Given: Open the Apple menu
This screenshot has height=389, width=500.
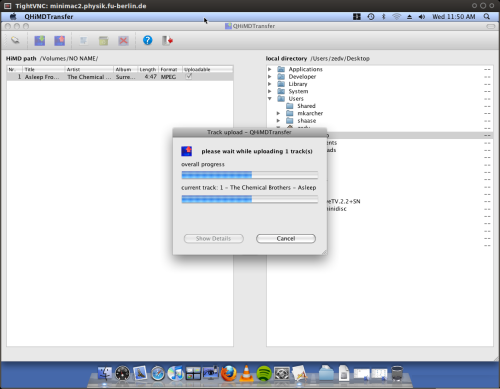Looking at the screenshot, I should [13, 16].
